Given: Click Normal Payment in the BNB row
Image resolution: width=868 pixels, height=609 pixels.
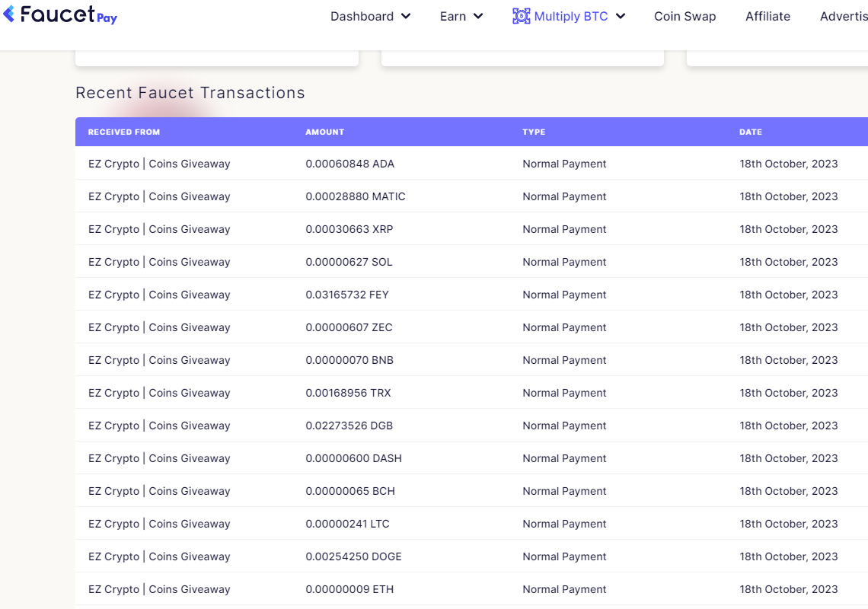Looking at the screenshot, I should tap(565, 360).
